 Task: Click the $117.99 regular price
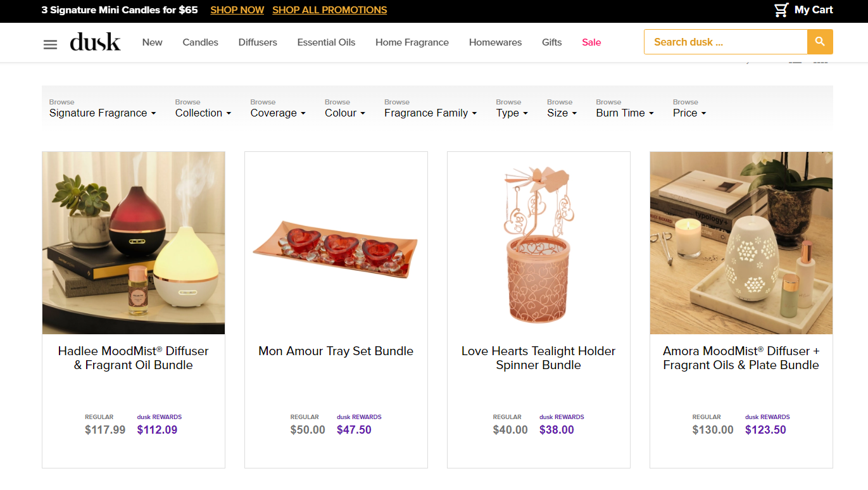pyautogui.click(x=105, y=430)
